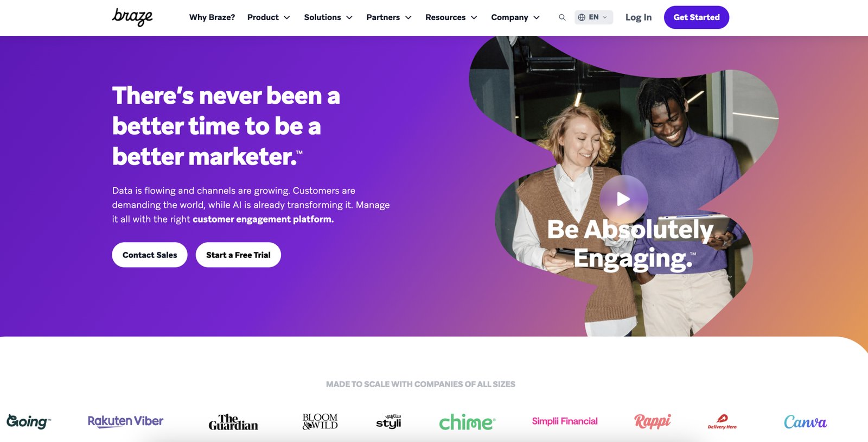This screenshot has width=868, height=442.
Task: Click the Delivery Hero logo
Action: click(x=722, y=422)
